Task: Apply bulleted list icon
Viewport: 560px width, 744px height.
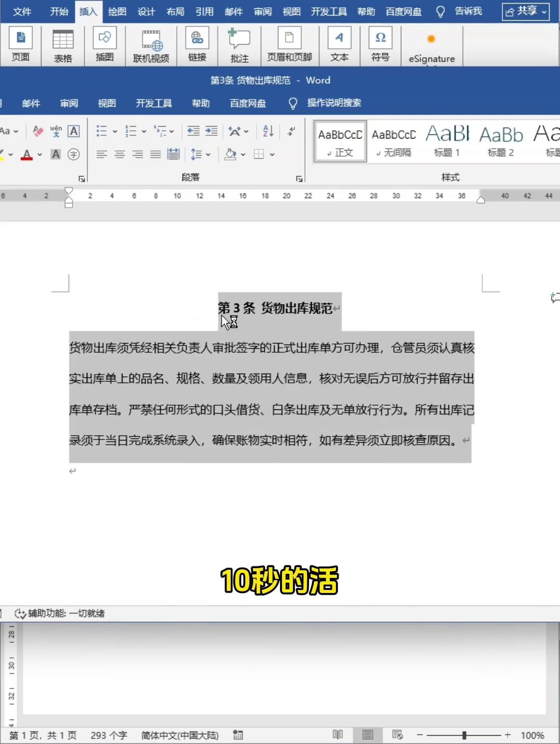Action: pos(102,131)
